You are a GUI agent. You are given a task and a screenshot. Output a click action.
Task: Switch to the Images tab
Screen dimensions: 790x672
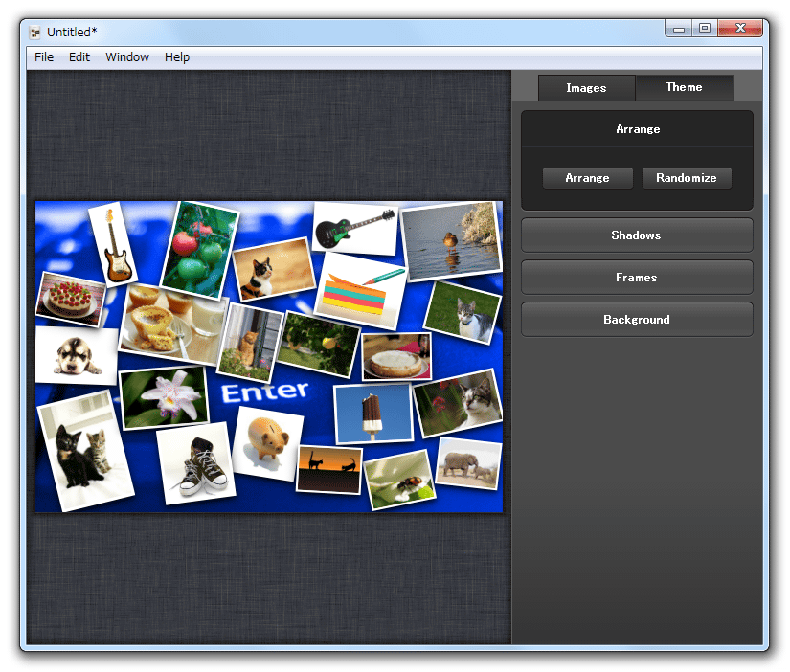586,88
